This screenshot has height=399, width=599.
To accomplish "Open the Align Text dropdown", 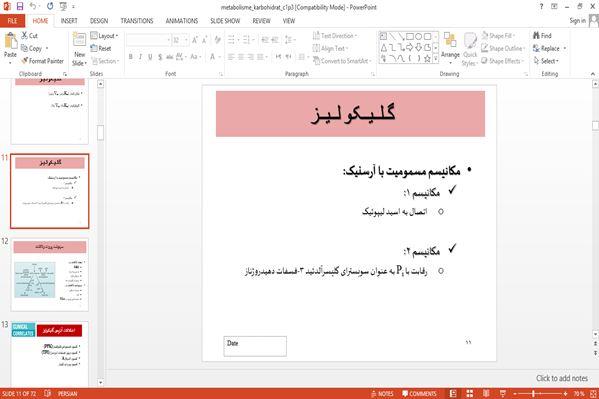I will point(330,49).
